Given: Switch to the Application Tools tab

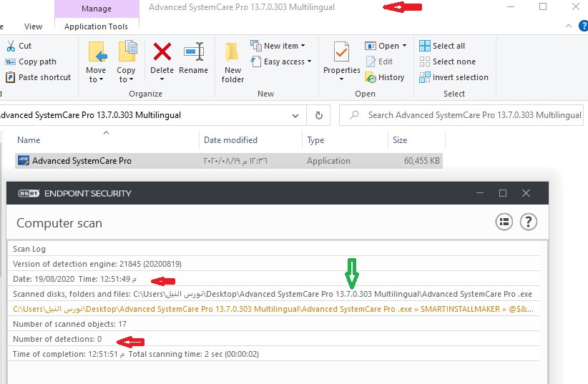Looking at the screenshot, I should [x=97, y=26].
